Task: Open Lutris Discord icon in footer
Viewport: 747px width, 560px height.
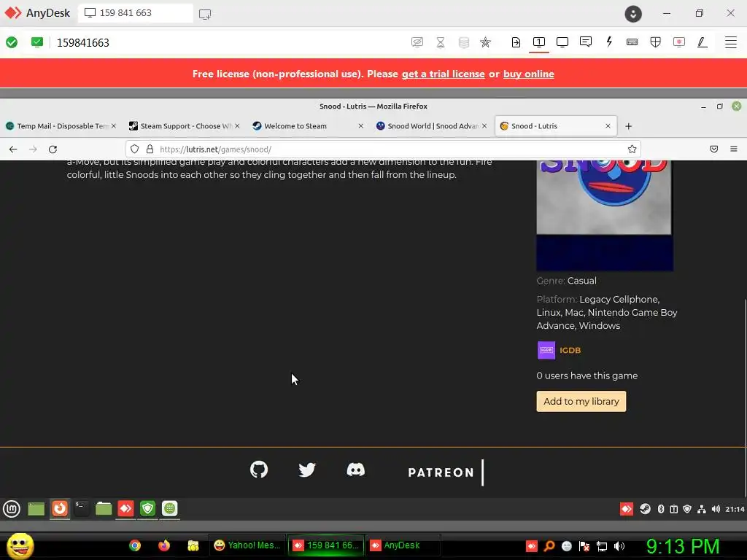Action: [355, 470]
